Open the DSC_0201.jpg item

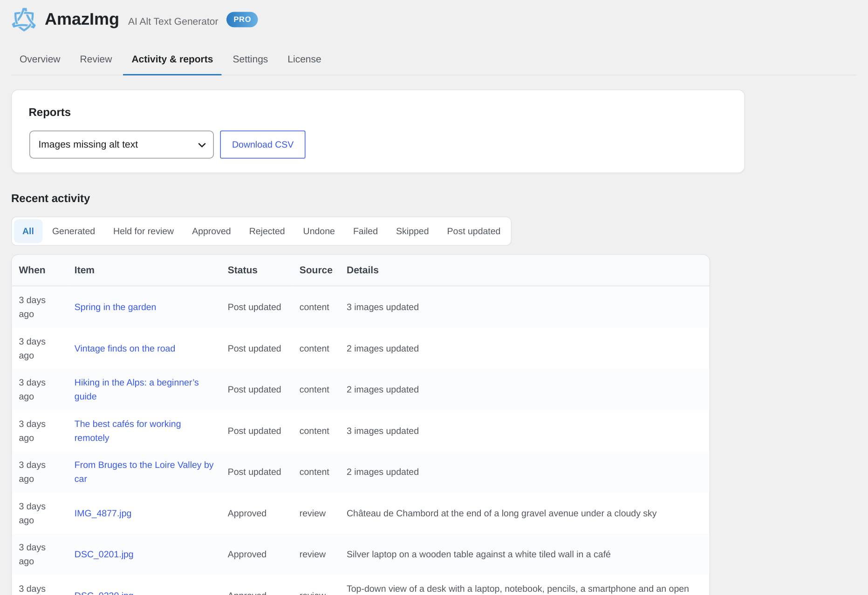pos(104,554)
